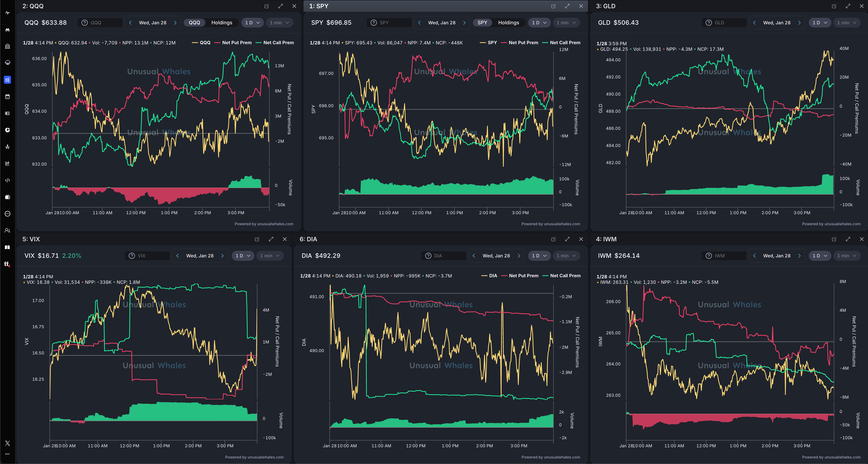Go to previous date in DIA panel

tap(474, 256)
